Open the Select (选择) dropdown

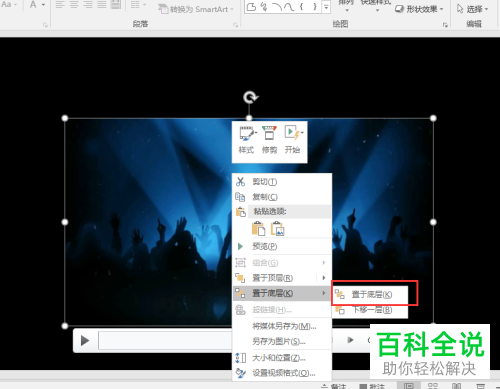473,9
